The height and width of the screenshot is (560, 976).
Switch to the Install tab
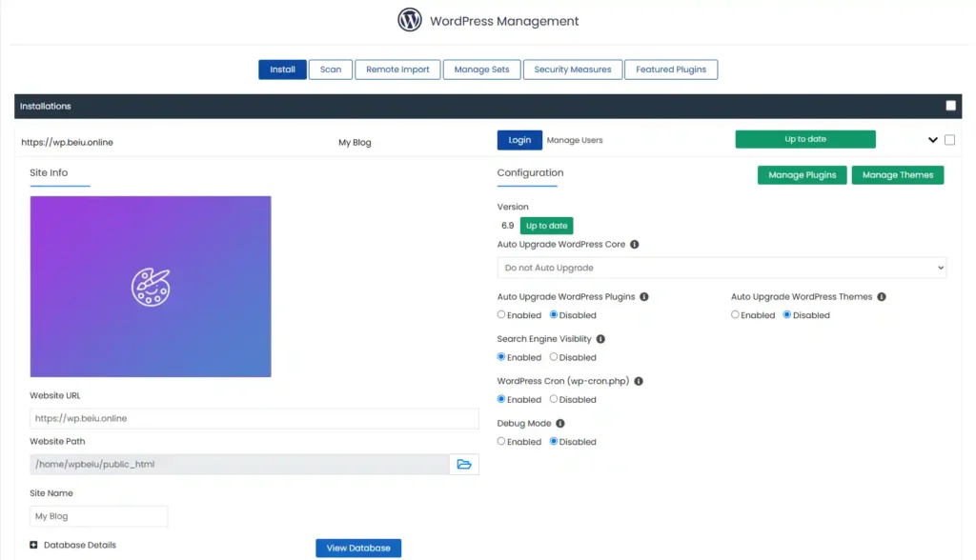click(x=282, y=70)
